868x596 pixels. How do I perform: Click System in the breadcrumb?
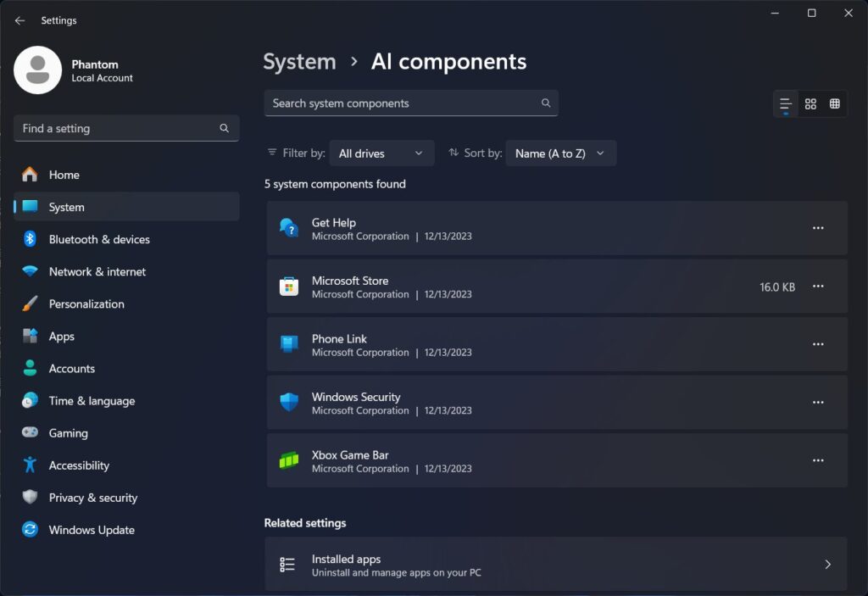coord(299,62)
